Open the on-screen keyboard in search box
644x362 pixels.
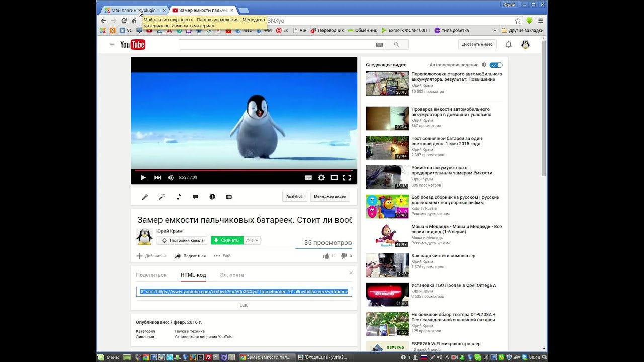(x=379, y=45)
